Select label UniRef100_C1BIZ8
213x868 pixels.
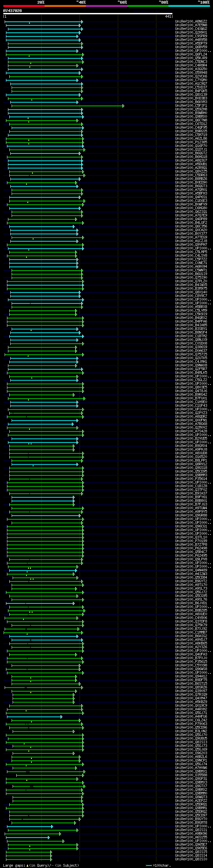(x=191, y=487)
